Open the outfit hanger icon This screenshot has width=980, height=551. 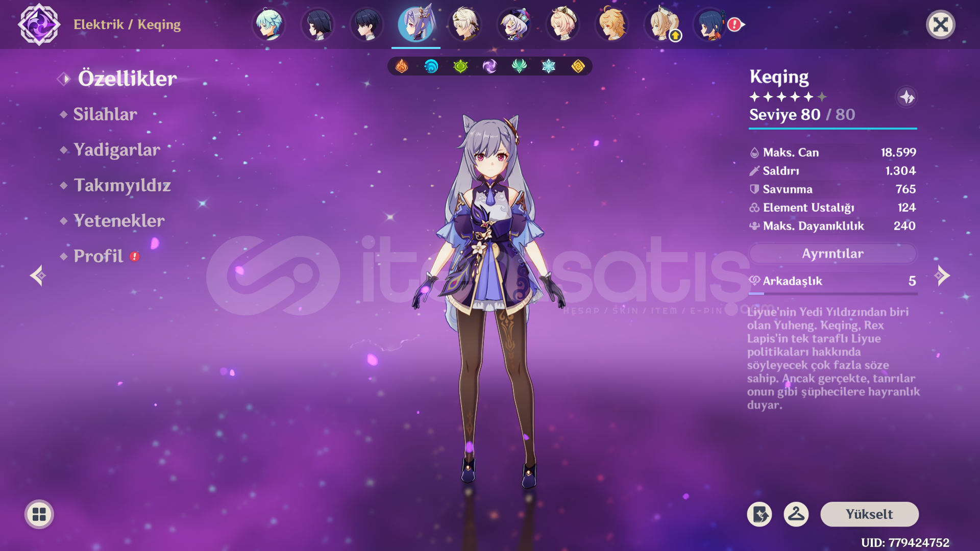[796, 514]
